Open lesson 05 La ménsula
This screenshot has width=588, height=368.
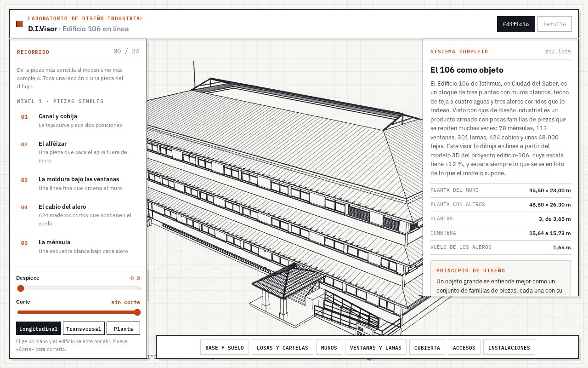coord(78,247)
